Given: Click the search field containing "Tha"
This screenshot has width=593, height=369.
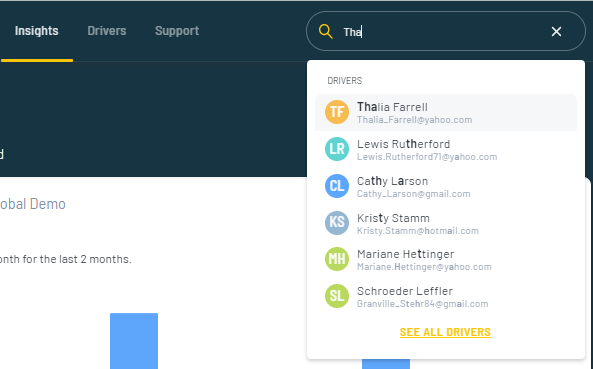Looking at the screenshot, I should pyautogui.click(x=446, y=31).
